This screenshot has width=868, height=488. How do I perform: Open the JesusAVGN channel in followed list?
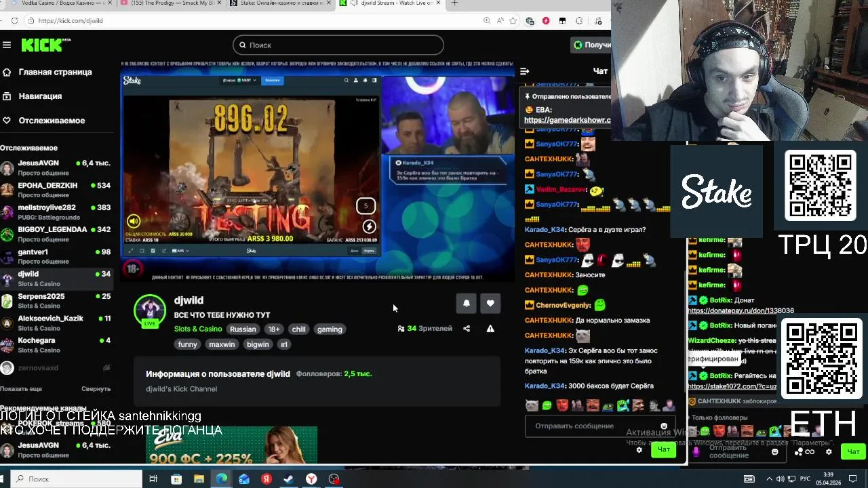coord(56,168)
